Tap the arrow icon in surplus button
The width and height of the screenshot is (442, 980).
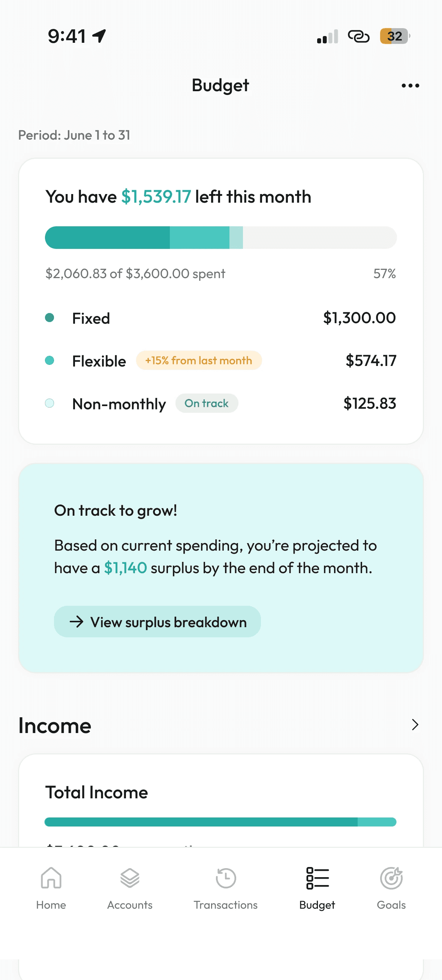click(76, 622)
